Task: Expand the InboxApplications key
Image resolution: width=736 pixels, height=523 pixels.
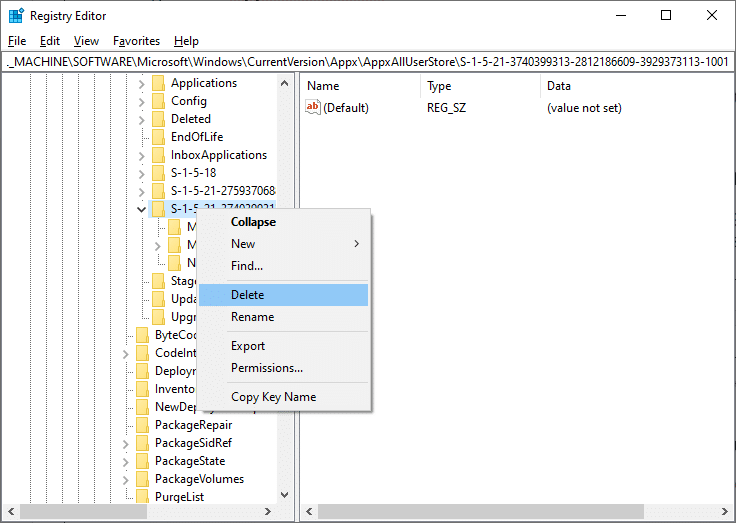Action: (142, 156)
